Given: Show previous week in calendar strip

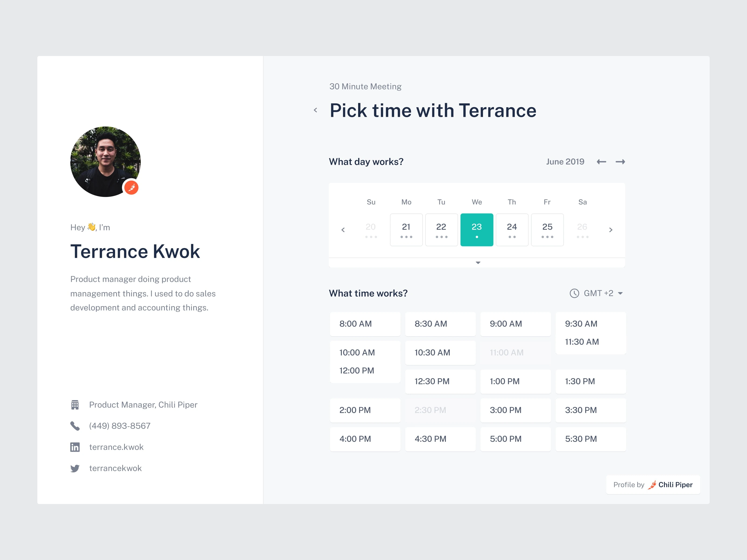Looking at the screenshot, I should coord(343,230).
